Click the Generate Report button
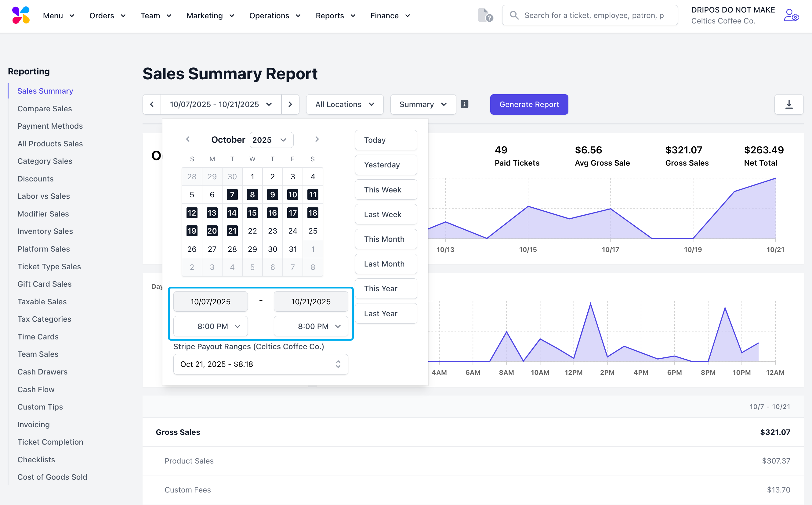 click(529, 105)
